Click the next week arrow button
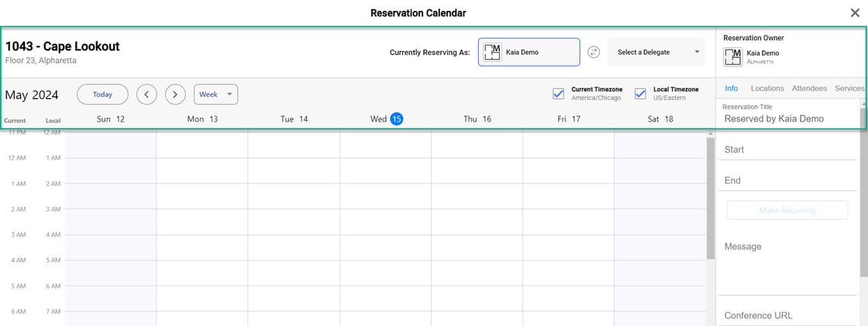The height and width of the screenshot is (326, 868). click(x=176, y=94)
